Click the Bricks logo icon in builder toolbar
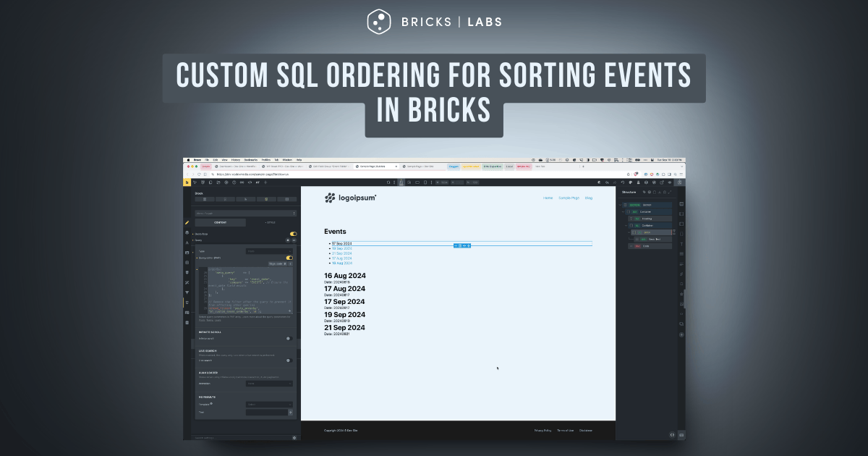 (187, 182)
